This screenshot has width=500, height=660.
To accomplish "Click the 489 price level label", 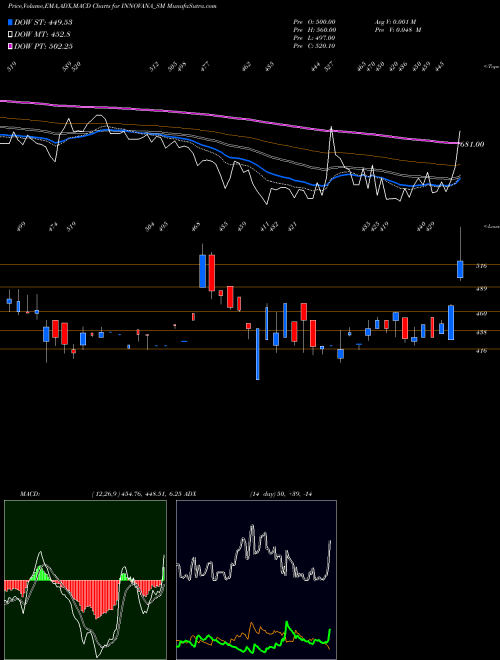I will coord(481,289).
